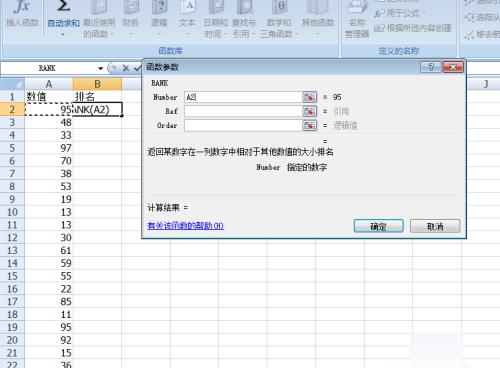
Task: Select column J header
Action: coord(486,84)
